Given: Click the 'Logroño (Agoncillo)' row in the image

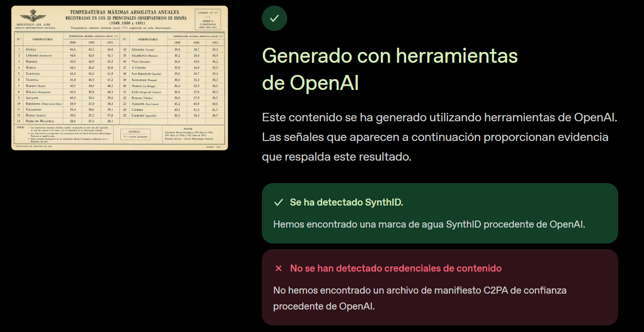Looking at the screenshot, I should pyautogui.click(x=172, y=115).
